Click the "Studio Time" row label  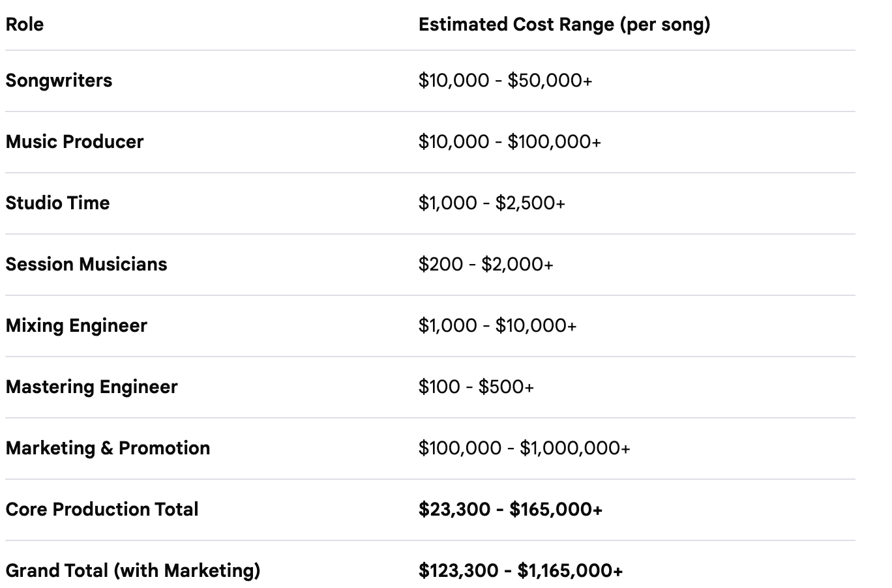point(57,203)
